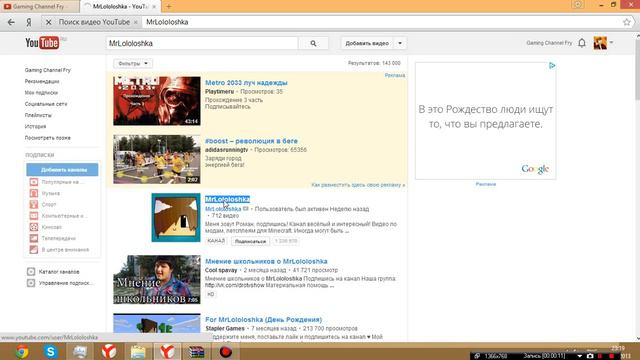Image resolution: width=640 pixels, height=360 pixels.
Task: Open the Спорт subscription channel
Action: 49,204
